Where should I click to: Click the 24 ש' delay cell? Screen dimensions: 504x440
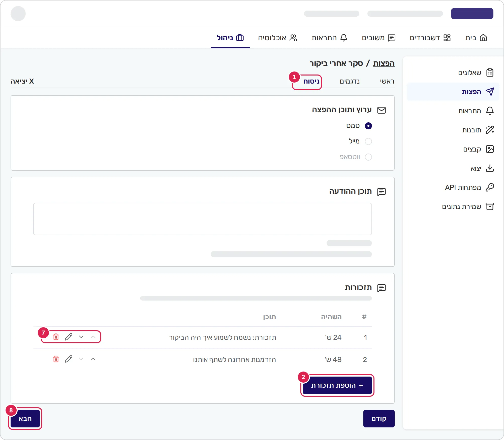point(333,337)
